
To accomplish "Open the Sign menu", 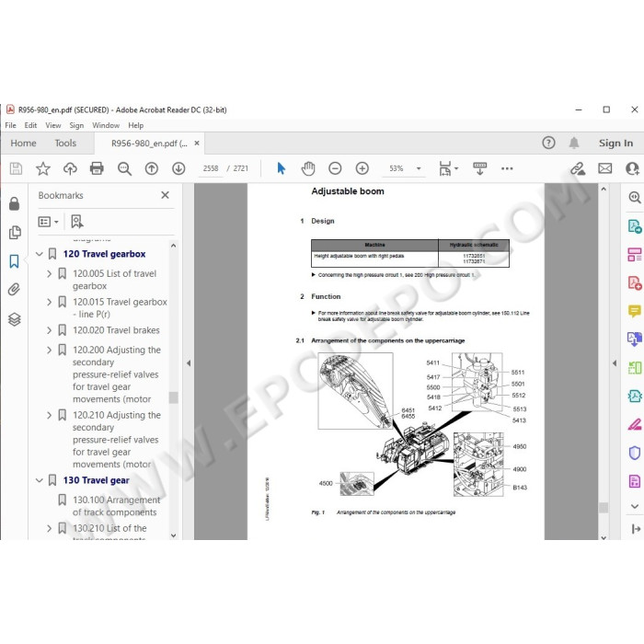I will coord(76,125).
